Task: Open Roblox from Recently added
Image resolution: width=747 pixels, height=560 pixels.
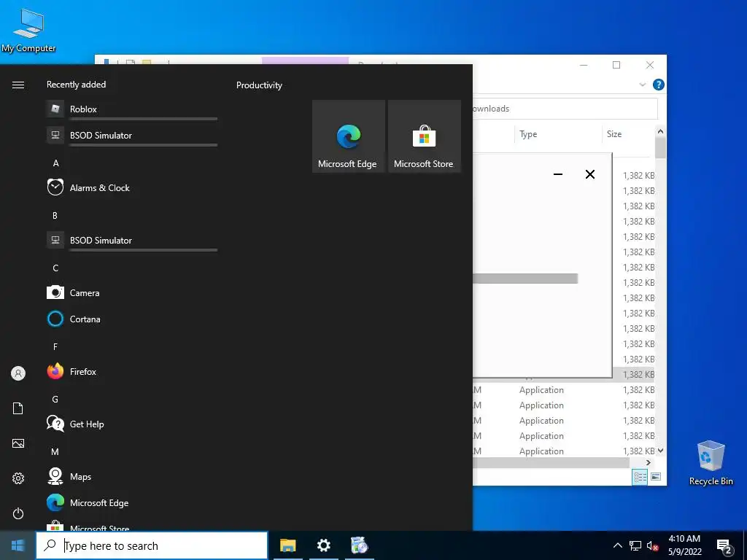Action: [132, 109]
